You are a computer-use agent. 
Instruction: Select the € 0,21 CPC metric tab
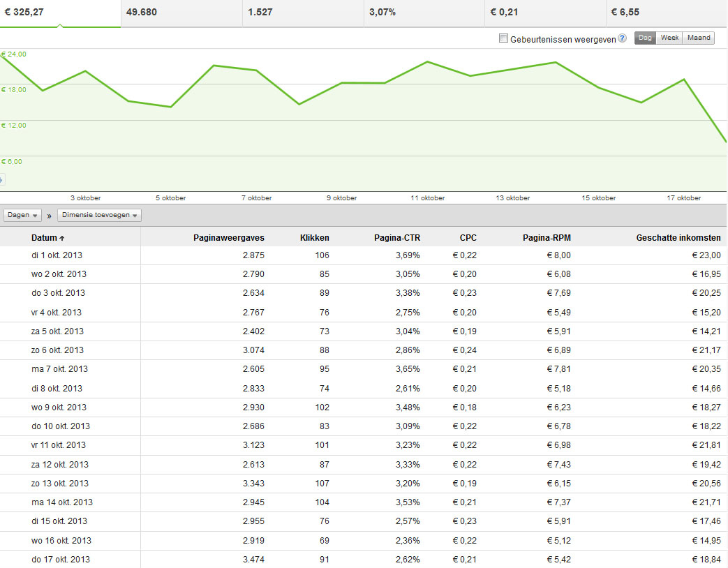point(545,13)
